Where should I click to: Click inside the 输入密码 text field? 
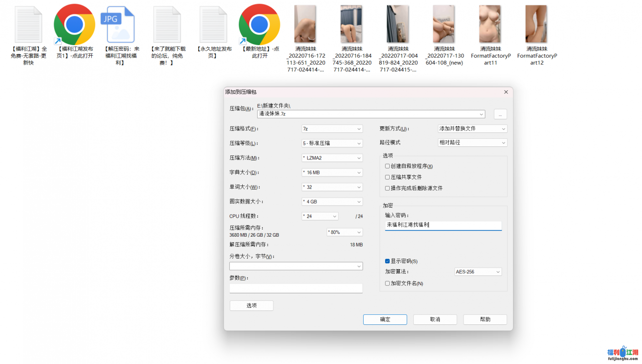point(443,226)
